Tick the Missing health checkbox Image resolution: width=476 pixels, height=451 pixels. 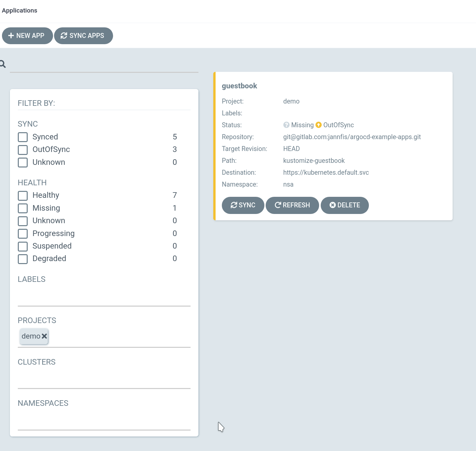pyautogui.click(x=23, y=208)
